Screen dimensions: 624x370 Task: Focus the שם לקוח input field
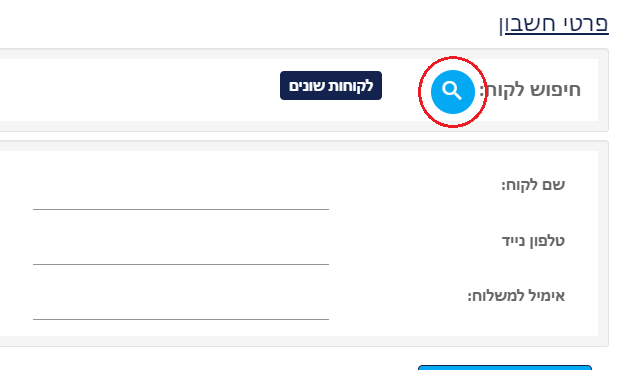pos(181,197)
